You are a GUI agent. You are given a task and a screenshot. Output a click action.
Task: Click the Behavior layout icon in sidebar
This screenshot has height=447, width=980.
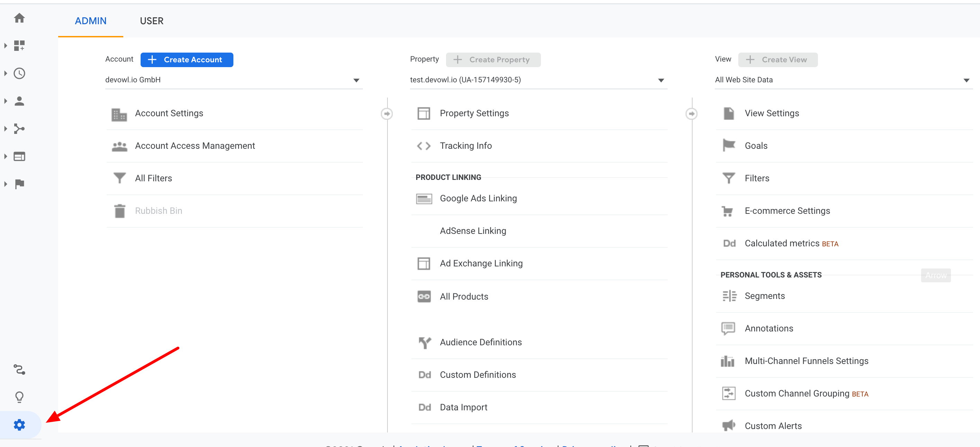click(x=19, y=156)
